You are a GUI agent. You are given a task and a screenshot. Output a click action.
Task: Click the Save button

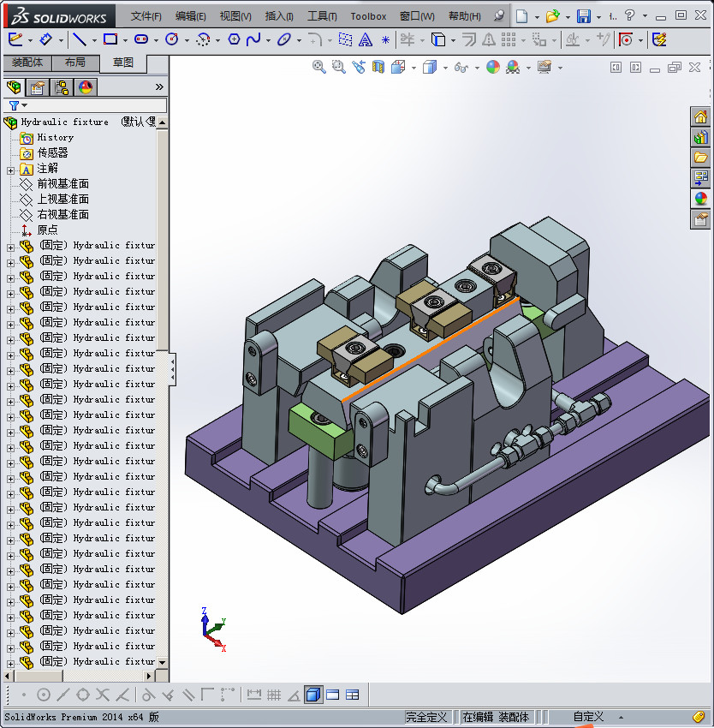(584, 16)
